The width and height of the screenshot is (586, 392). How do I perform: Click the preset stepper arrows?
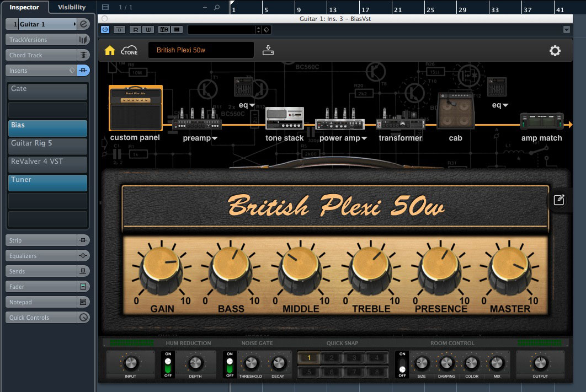[258, 29]
